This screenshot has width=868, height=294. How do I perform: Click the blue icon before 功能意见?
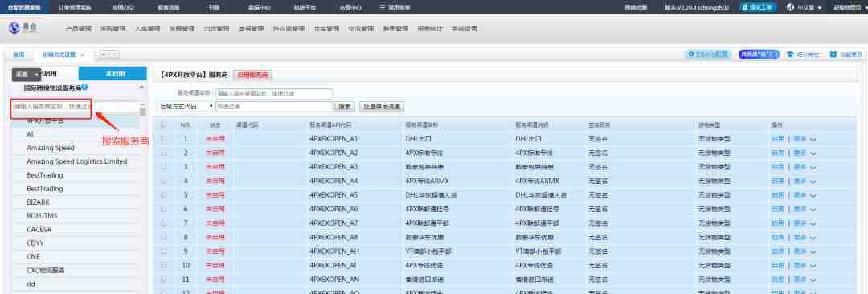pos(833,55)
